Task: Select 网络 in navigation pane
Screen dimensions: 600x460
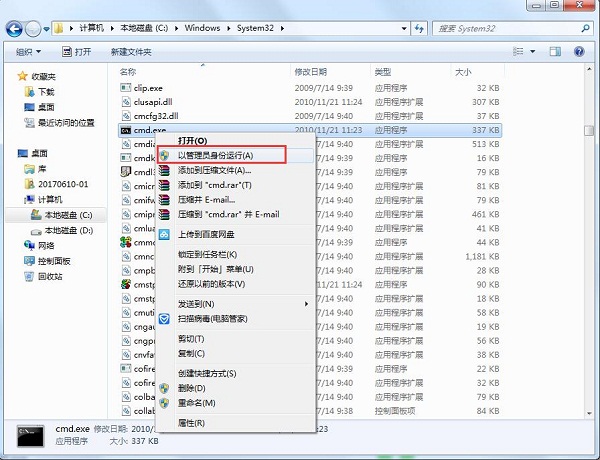Action: [39, 245]
